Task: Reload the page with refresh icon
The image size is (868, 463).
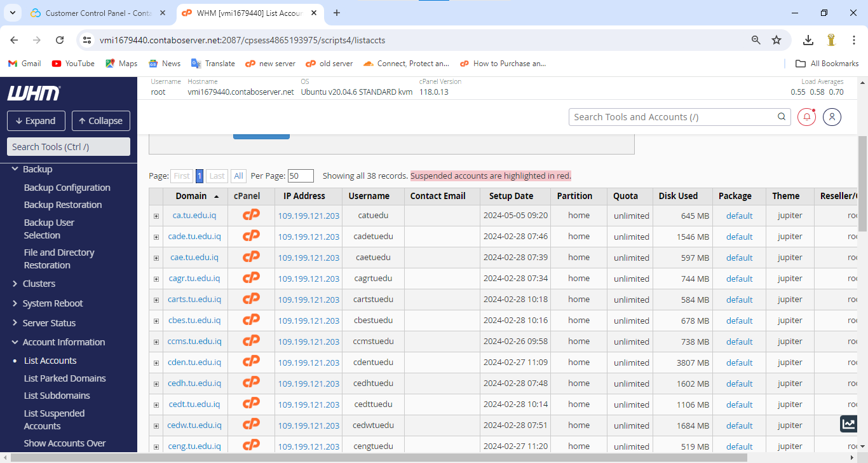Action: pyautogui.click(x=60, y=40)
